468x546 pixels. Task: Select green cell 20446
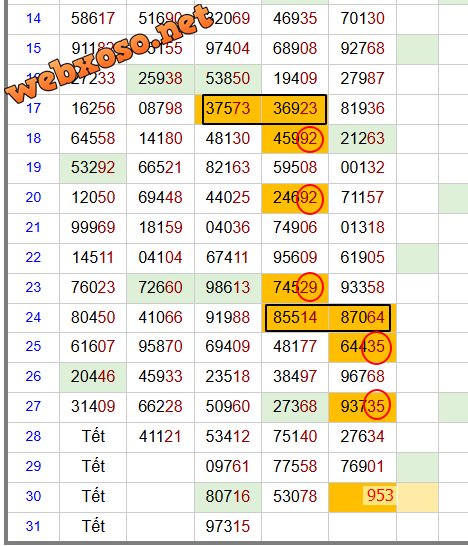[93, 376]
